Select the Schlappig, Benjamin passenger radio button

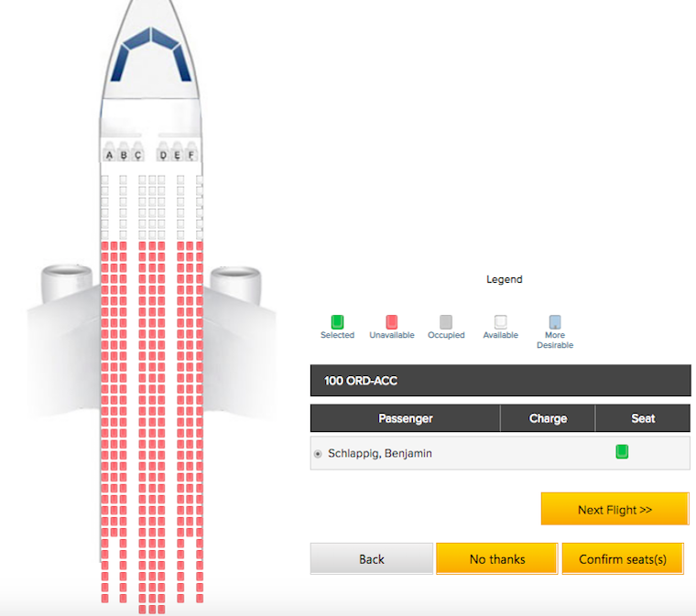[318, 454]
